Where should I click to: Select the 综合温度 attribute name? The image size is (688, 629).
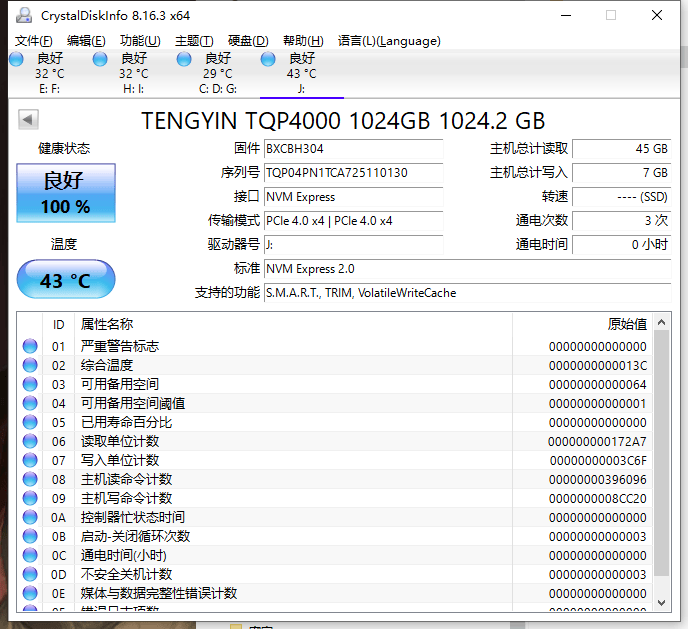(107, 365)
